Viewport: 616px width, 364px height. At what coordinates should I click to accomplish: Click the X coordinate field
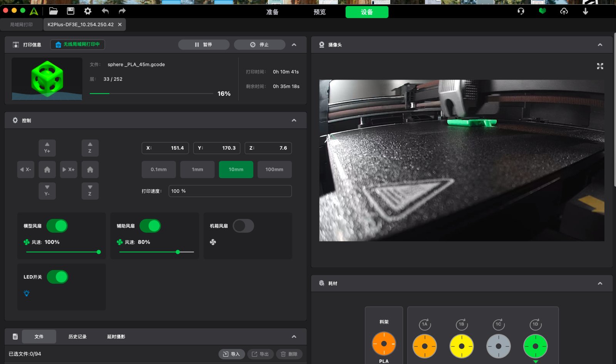coord(165,148)
